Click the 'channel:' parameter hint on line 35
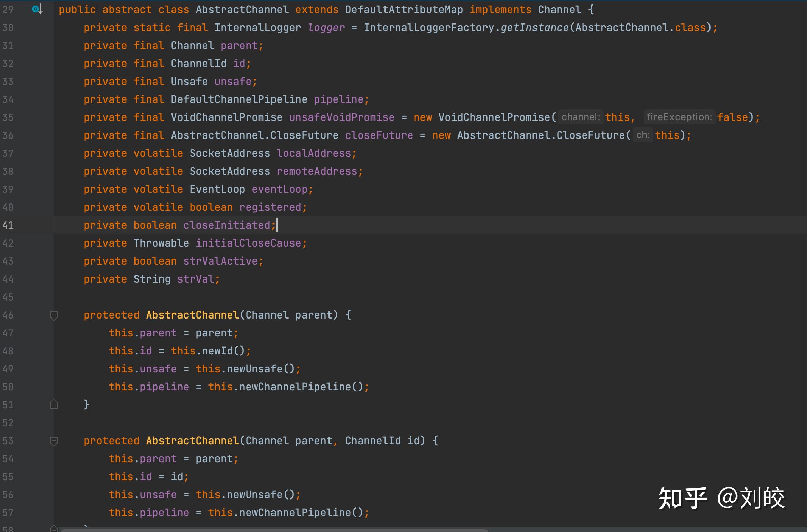This screenshot has height=532, width=807. coord(581,117)
